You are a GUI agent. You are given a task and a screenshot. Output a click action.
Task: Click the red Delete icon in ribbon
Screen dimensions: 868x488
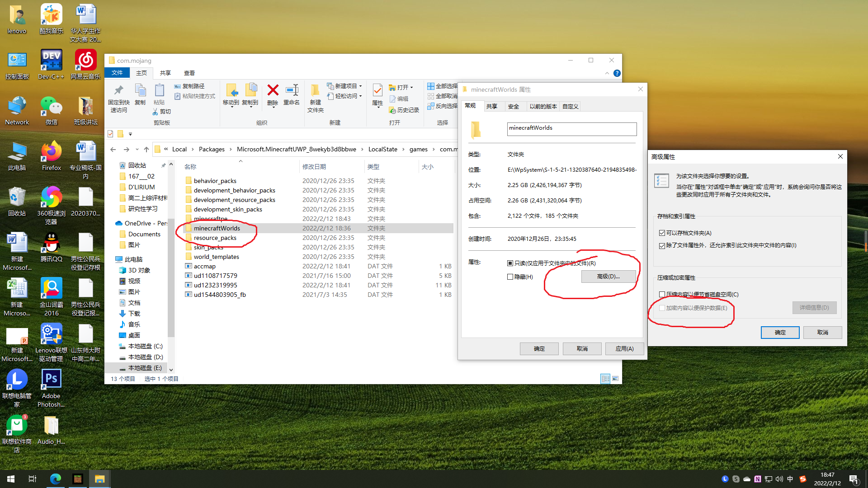click(x=273, y=91)
